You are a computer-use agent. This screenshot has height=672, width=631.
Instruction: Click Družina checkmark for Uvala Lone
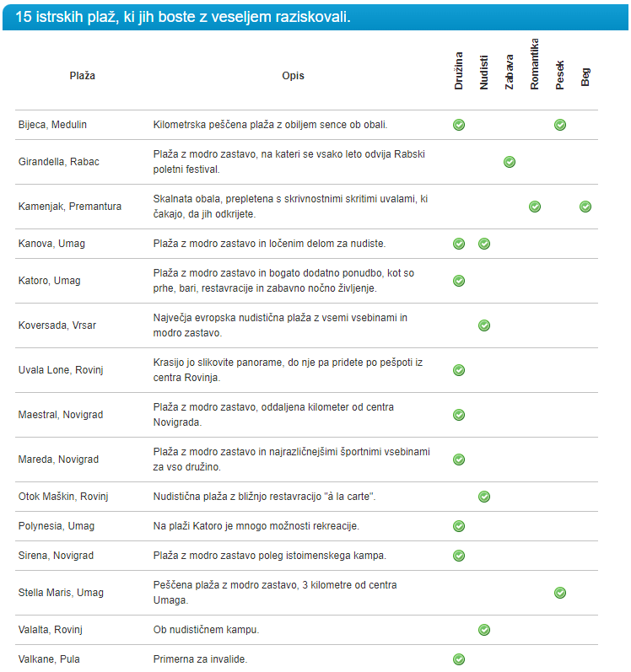[x=459, y=370]
